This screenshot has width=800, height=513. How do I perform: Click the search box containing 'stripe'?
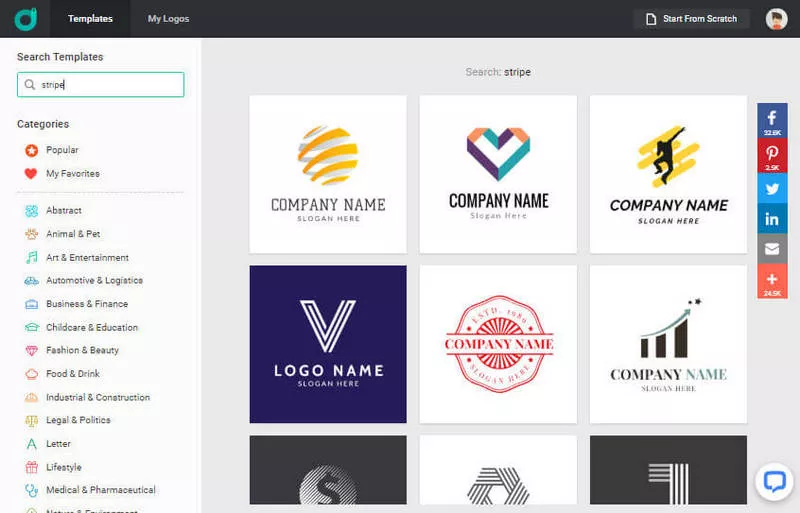(x=101, y=84)
